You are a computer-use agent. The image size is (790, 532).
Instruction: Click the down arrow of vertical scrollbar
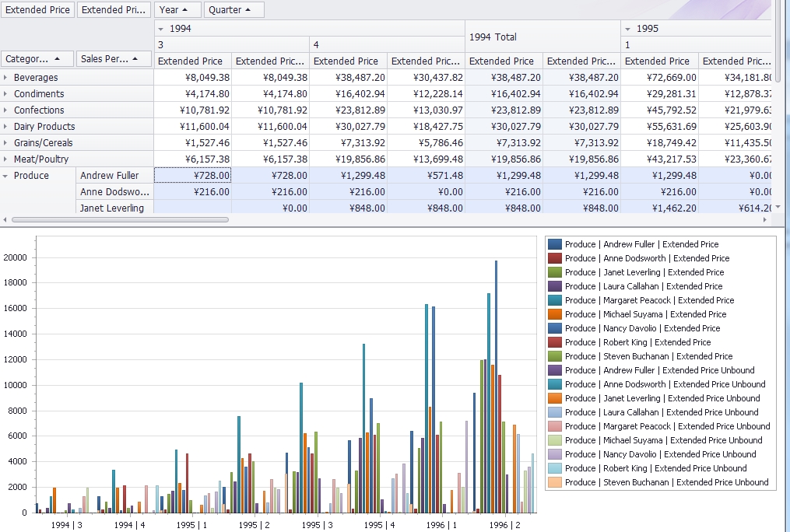pyautogui.click(x=778, y=207)
